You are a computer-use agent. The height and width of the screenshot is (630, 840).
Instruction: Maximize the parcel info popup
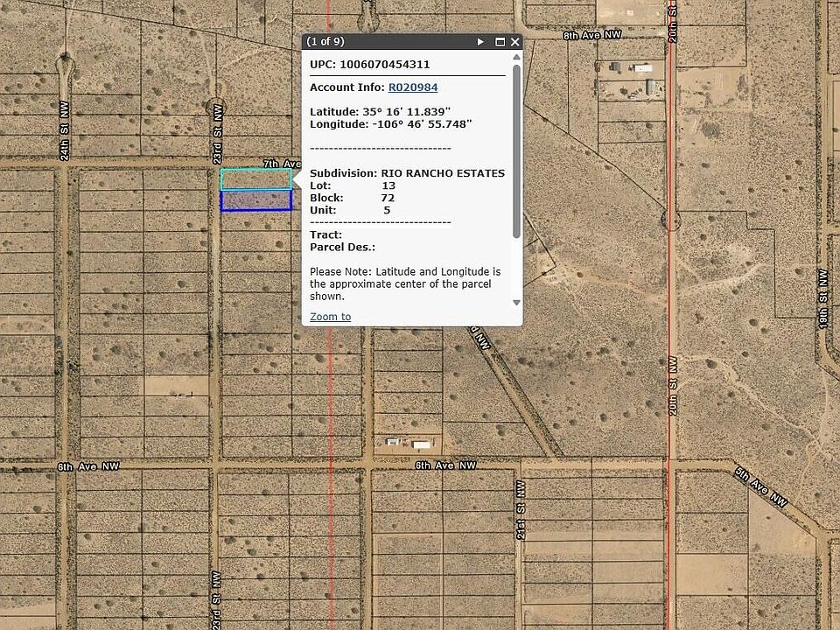(x=500, y=42)
